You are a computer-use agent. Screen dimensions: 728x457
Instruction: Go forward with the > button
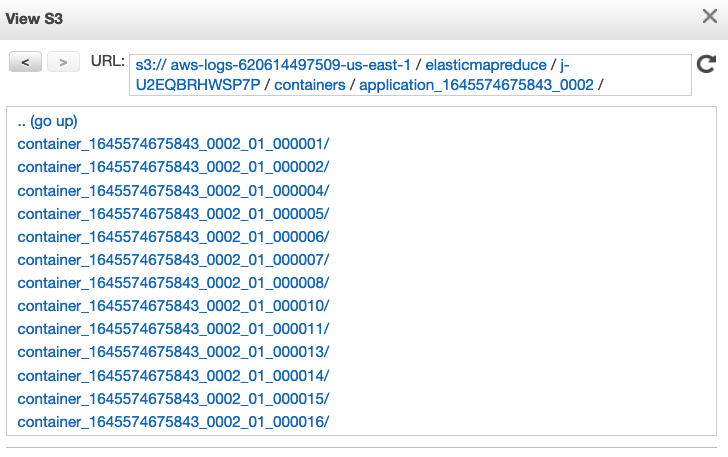[x=64, y=62]
